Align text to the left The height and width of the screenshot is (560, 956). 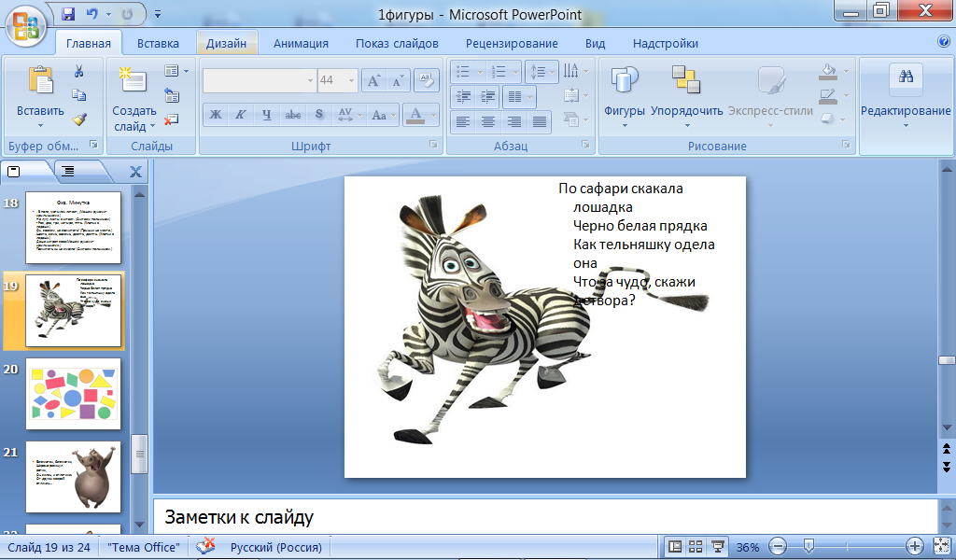pos(463,122)
